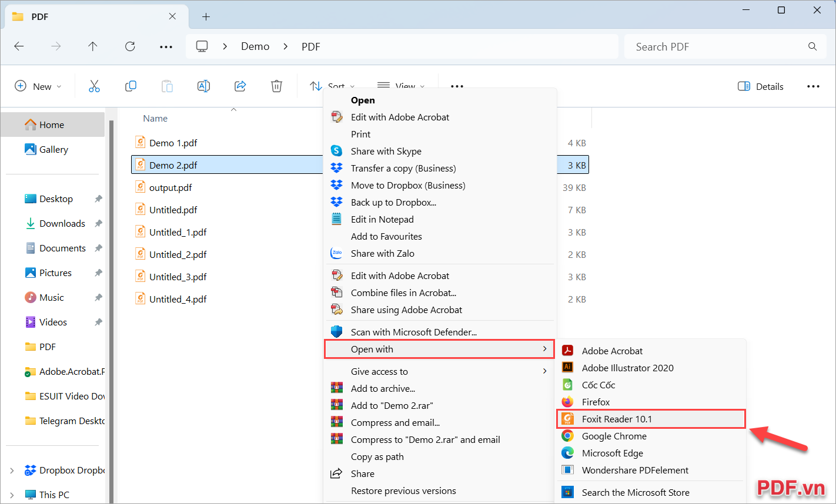Click Back up to Dropbox
This screenshot has height=504, width=836.
pyautogui.click(x=440, y=202)
